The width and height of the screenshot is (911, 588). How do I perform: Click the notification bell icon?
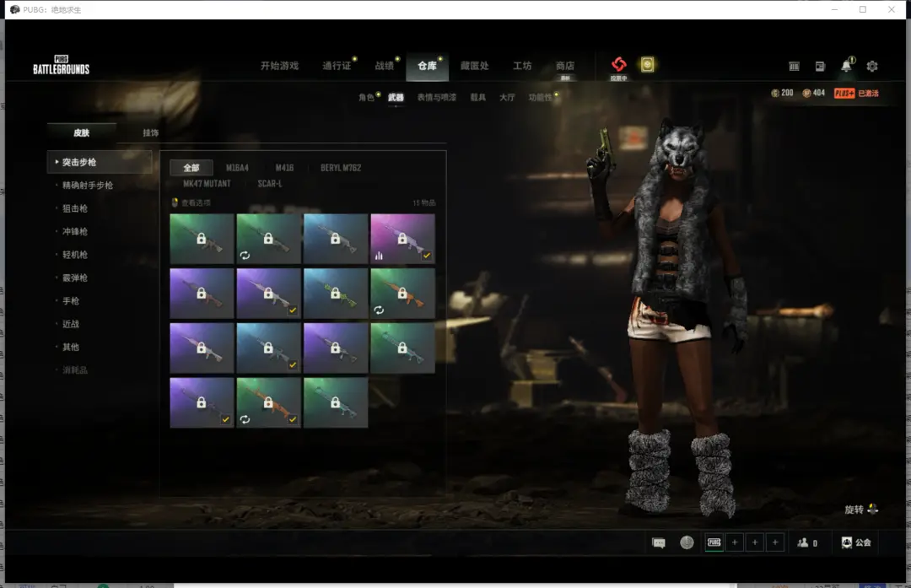pyautogui.click(x=846, y=66)
